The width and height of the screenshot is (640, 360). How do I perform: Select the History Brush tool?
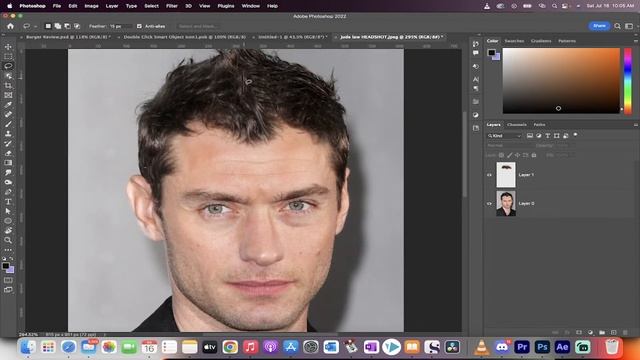(8, 144)
